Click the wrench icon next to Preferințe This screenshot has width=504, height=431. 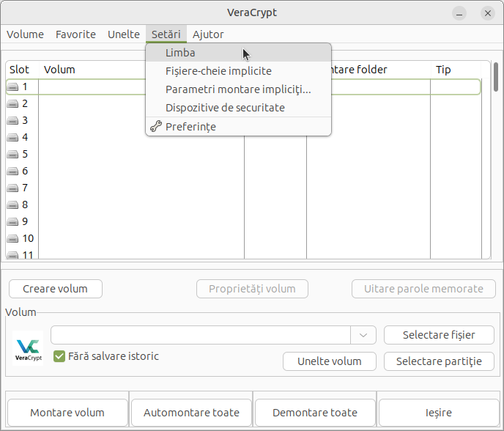pyautogui.click(x=155, y=127)
